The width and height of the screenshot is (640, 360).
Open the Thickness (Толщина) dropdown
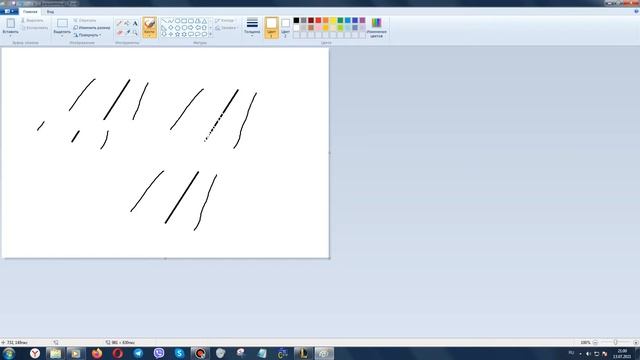pos(252,27)
